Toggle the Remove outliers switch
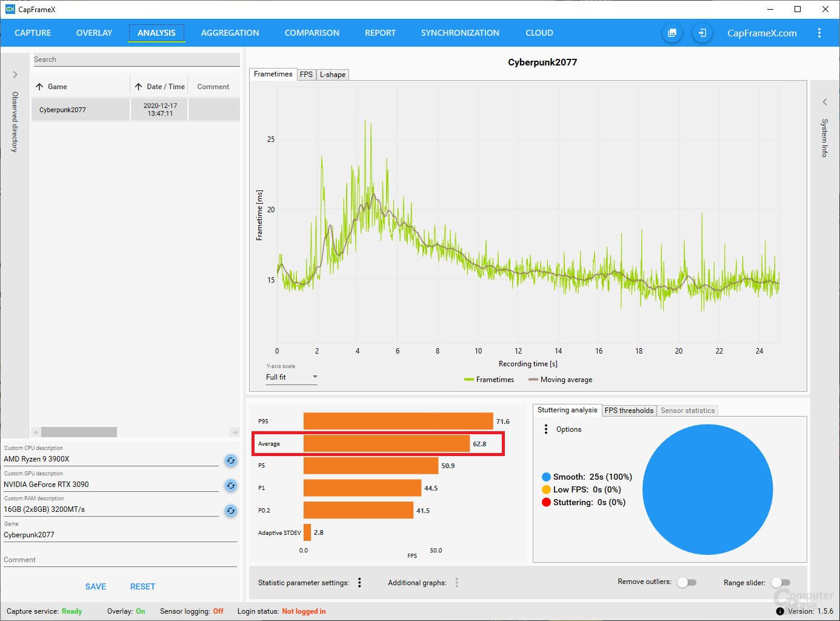Viewport: 840px width, 621px height. [687, 582]
